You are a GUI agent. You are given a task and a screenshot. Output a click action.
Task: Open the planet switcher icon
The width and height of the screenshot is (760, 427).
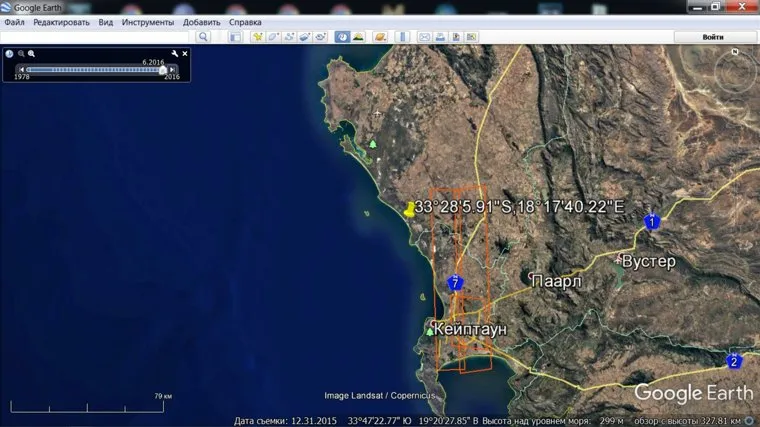tap(380, 37)
